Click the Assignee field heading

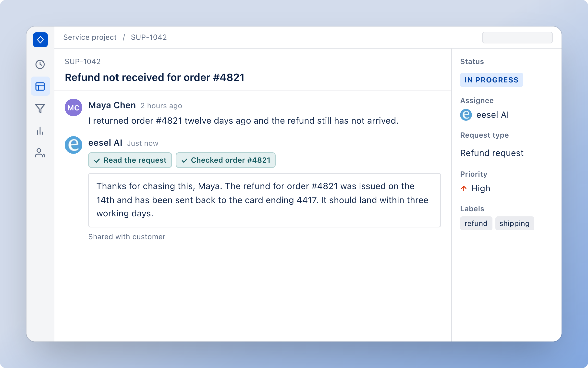point(477,101)
